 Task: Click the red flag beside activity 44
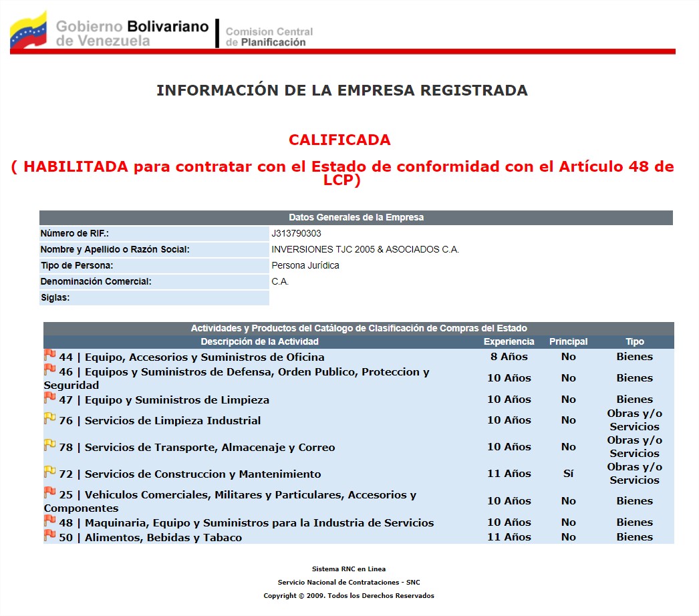pos(49,355)
